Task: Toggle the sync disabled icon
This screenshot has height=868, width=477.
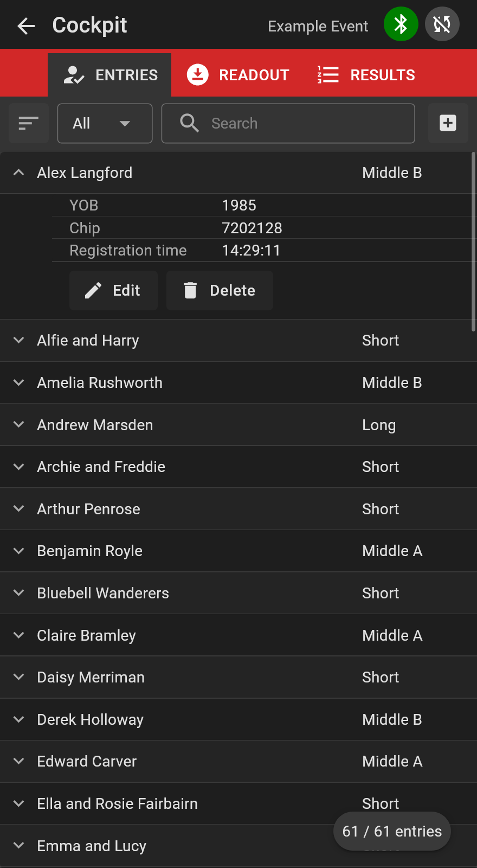Action: 442,24
